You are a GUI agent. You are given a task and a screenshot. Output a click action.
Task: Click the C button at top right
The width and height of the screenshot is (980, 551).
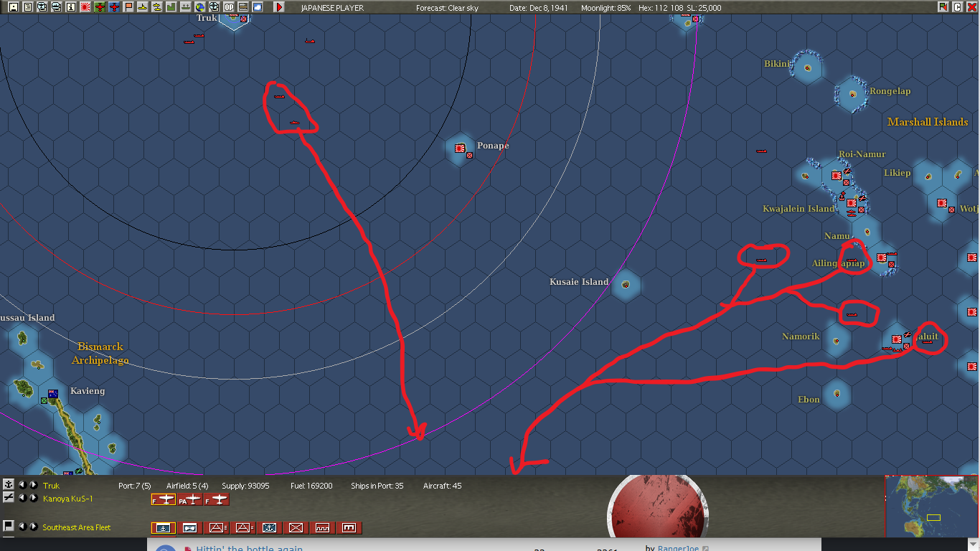point(957,7)
